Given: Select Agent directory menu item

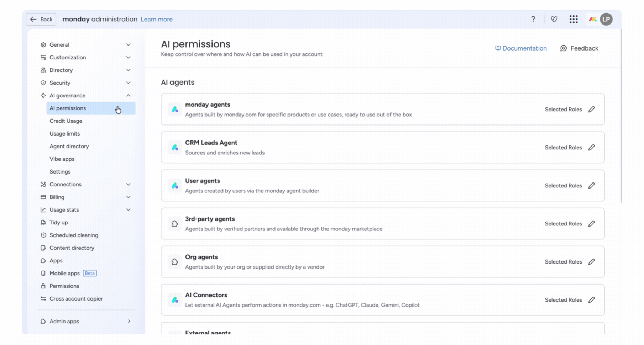Looking at the screenshot, I should tap(69, 146).
